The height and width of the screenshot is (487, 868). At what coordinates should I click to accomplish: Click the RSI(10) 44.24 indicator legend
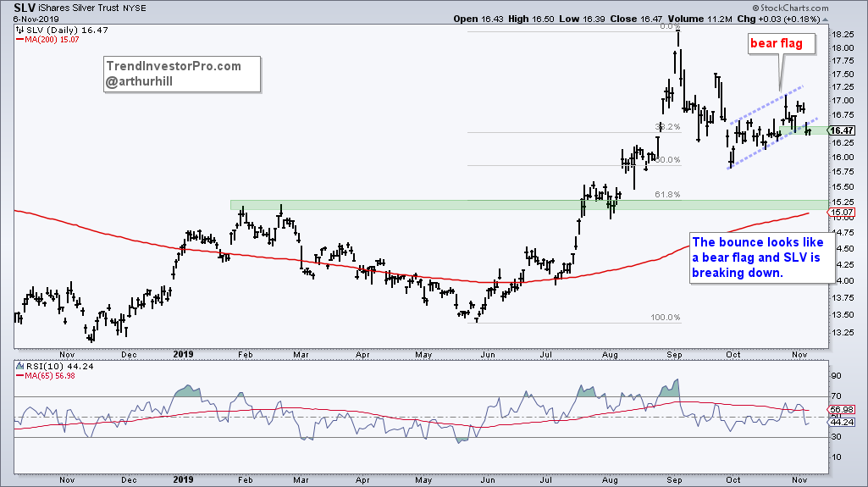coord(60,366)
